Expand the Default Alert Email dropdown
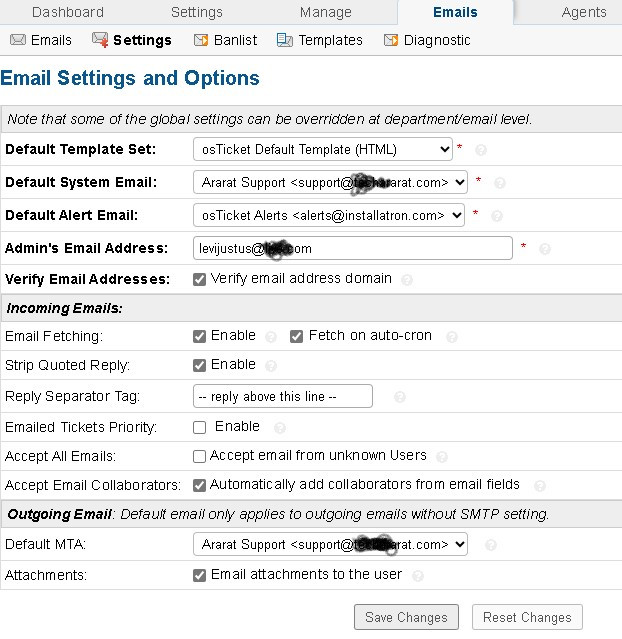This screenshot has width=622, height=639. pyautogui.click(x=329, y=215)
